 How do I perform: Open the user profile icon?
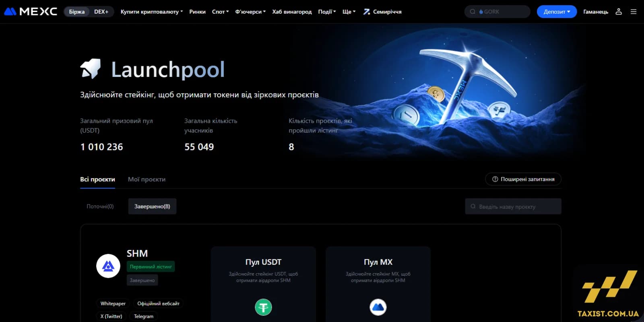(619, 12)
